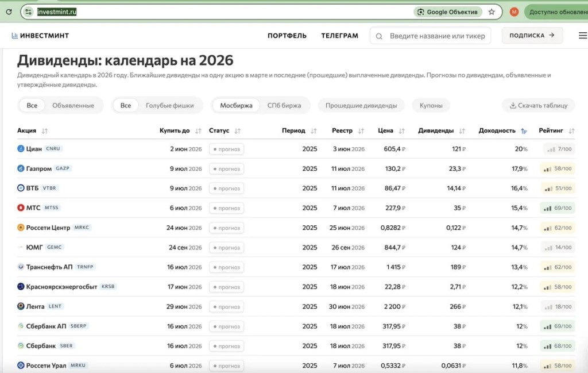Open the Телеграм menu item
Image resolution: width=588 pixels, height=373 pixels.
tap(339, 36)
